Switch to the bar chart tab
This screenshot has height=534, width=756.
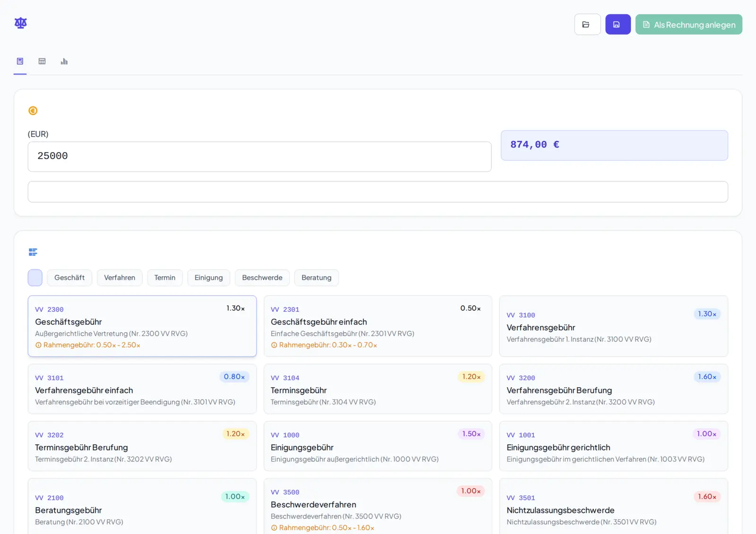pyautogui.click(x=64, y=61)
